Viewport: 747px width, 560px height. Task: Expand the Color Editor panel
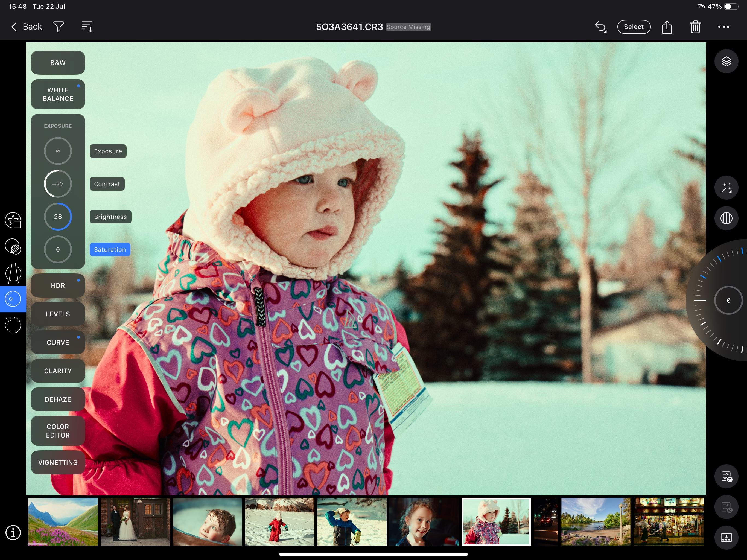coord(58,431)
